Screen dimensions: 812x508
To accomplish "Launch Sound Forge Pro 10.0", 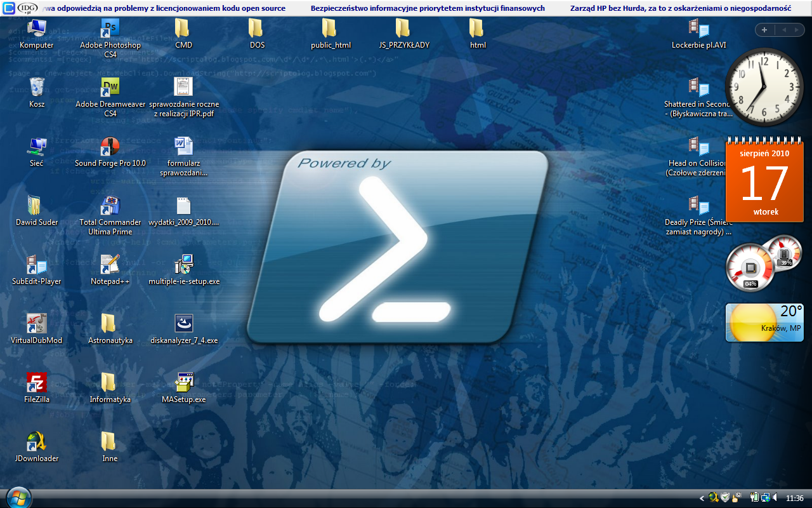I will coord(110,152).
